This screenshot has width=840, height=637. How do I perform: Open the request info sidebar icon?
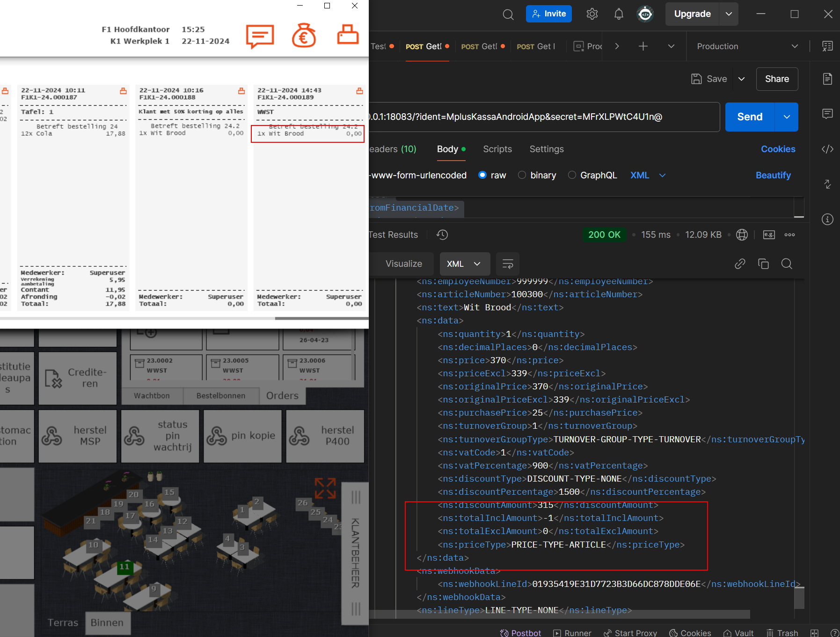tap(827, 219)
